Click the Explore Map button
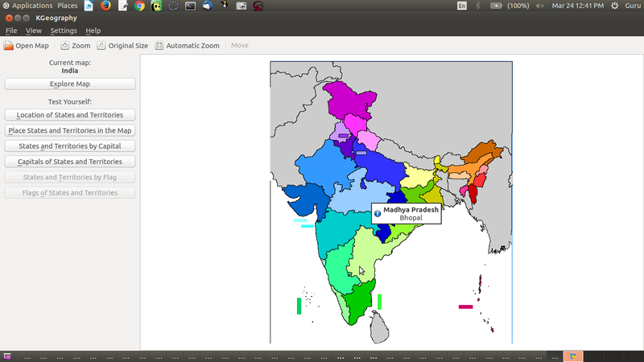The image size is (644, 362). 70,84
